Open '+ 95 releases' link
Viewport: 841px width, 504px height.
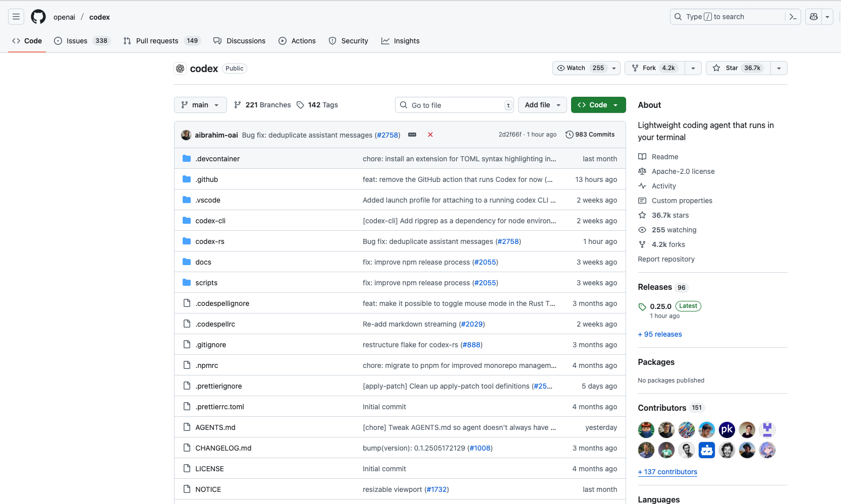660,334
